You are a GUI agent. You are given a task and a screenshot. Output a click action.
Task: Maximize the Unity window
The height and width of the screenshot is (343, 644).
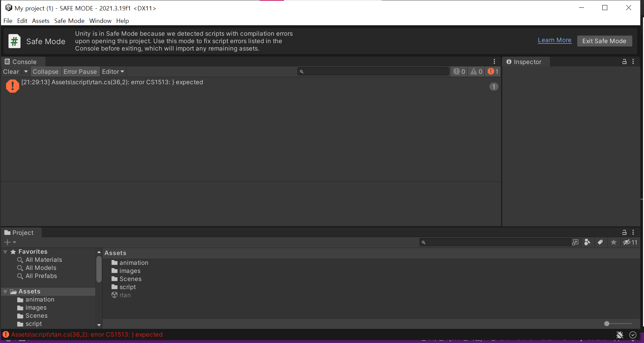click(605, 8)
